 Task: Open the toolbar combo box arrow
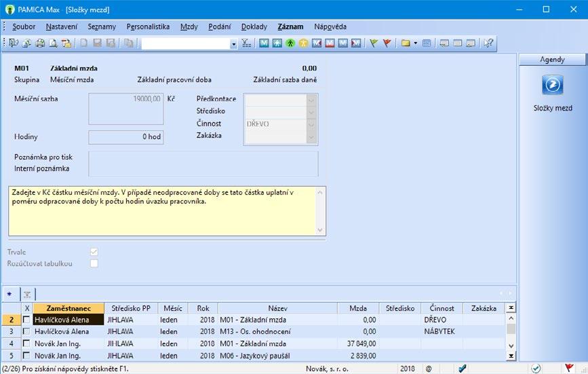(x=233, y=44)
